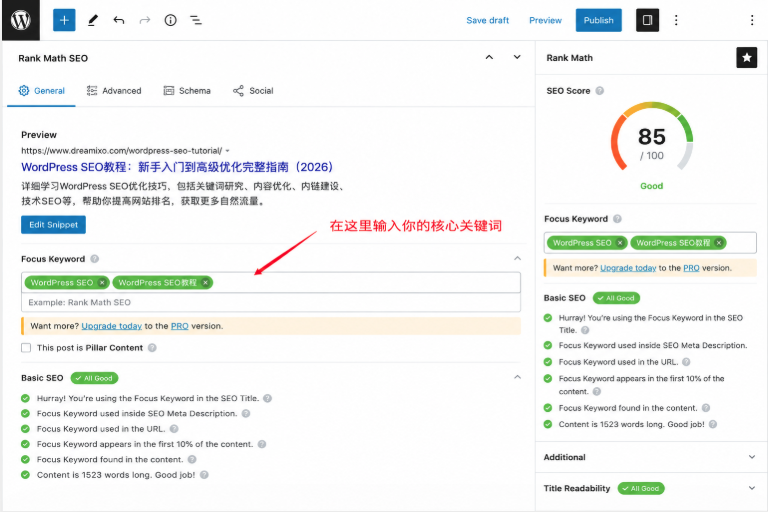Select the pencil Tools icon
768x512 pixels.
(93, 20)
